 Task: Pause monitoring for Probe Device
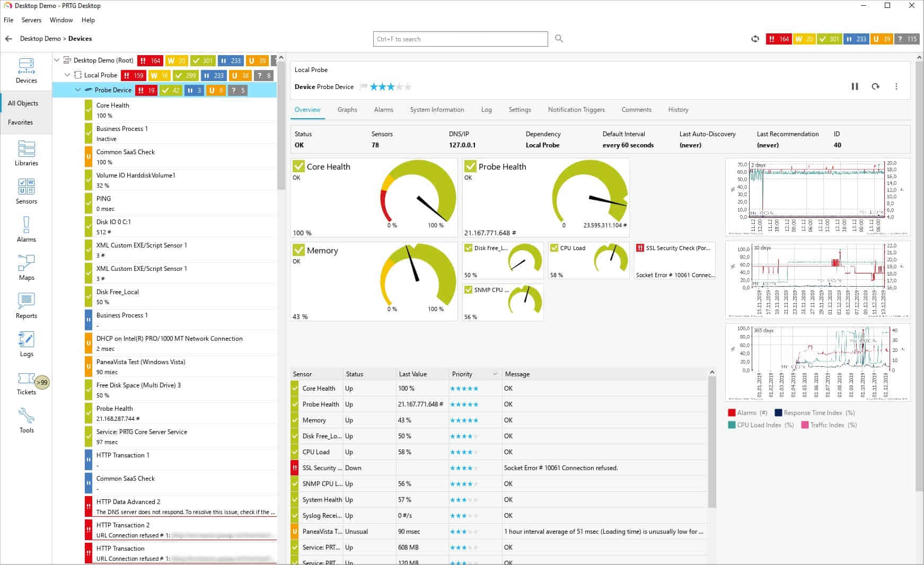pos(855,86)
